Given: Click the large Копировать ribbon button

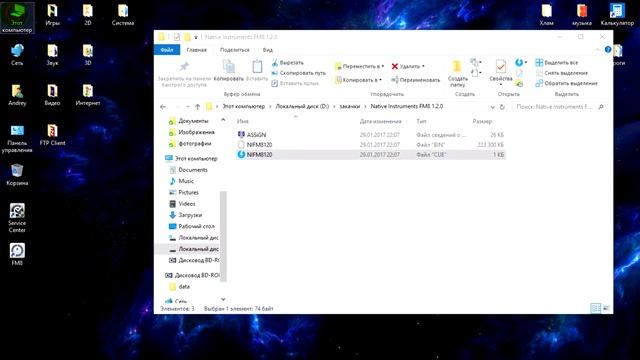Looking at the screenshot, I should 229,71.
